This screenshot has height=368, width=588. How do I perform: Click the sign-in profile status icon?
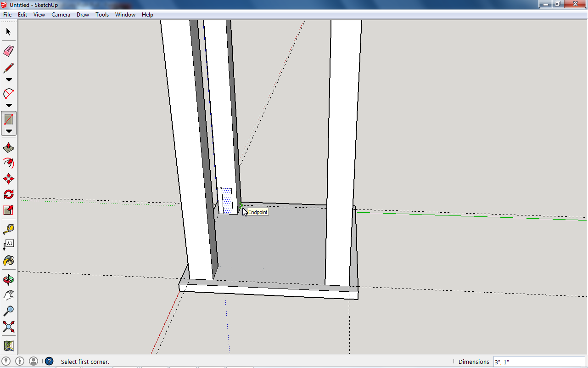click(x=34, y=362)
